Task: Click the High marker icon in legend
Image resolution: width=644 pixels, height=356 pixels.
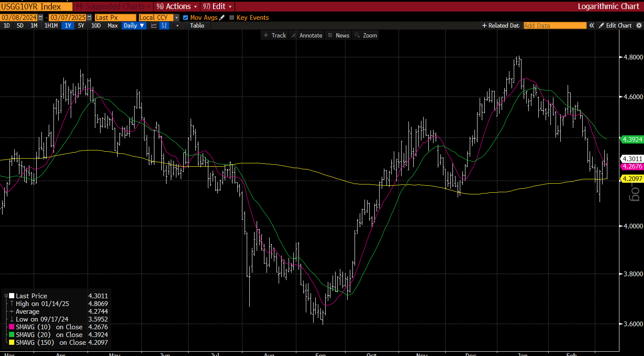Action: (x=12, y=304)
